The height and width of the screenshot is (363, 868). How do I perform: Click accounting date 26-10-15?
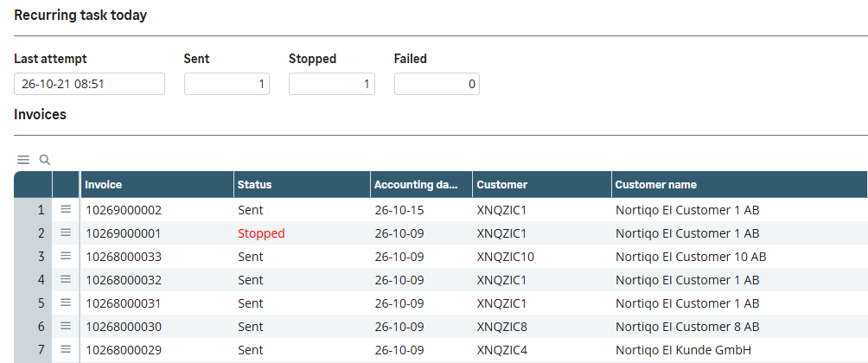coord(399,210)
